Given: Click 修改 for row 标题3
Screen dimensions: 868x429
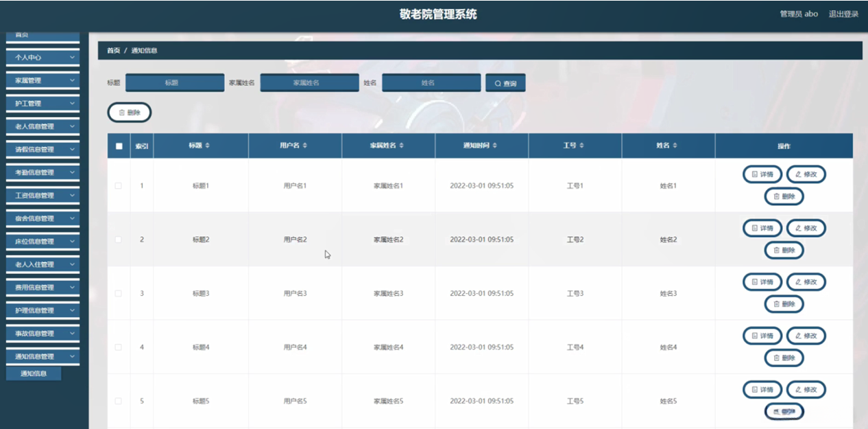Looking at the screenshot, I should [x=806, y=281].
